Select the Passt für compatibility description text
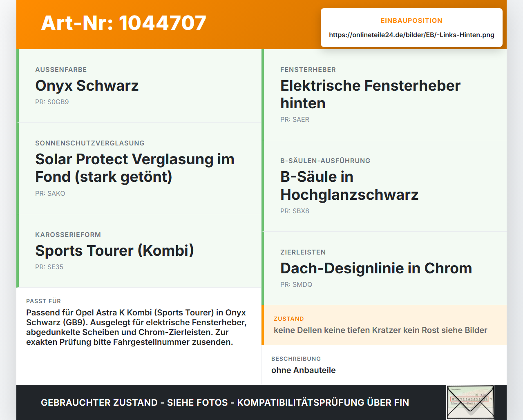Image resolution: width=523 pixels, height=420 pixels. 137,327
